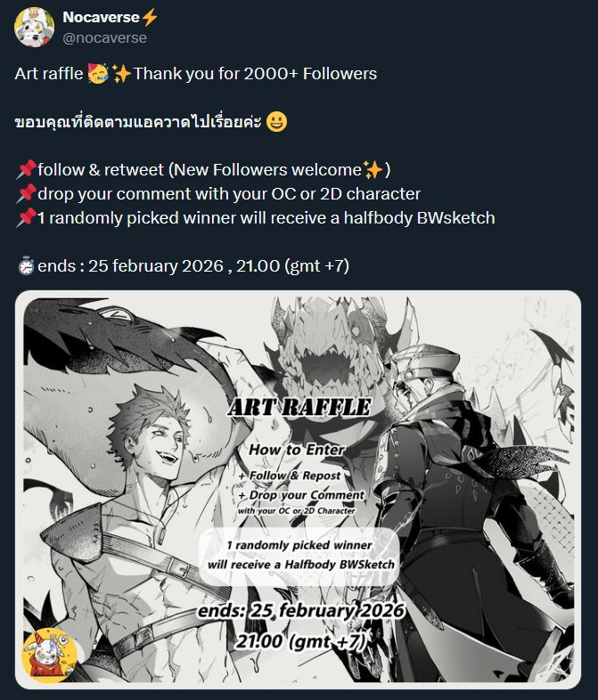Click the How to Enter heading in image
The image size is (598, 700).
[297, 450]
